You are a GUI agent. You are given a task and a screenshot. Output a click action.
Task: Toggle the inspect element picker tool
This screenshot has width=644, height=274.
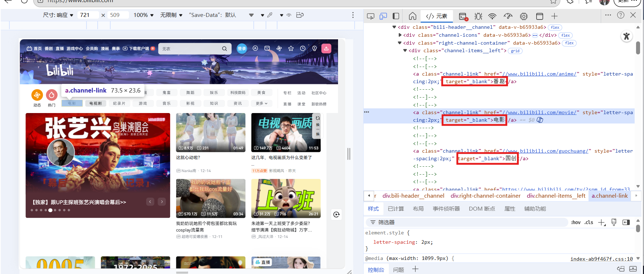(x=370, y=16)
